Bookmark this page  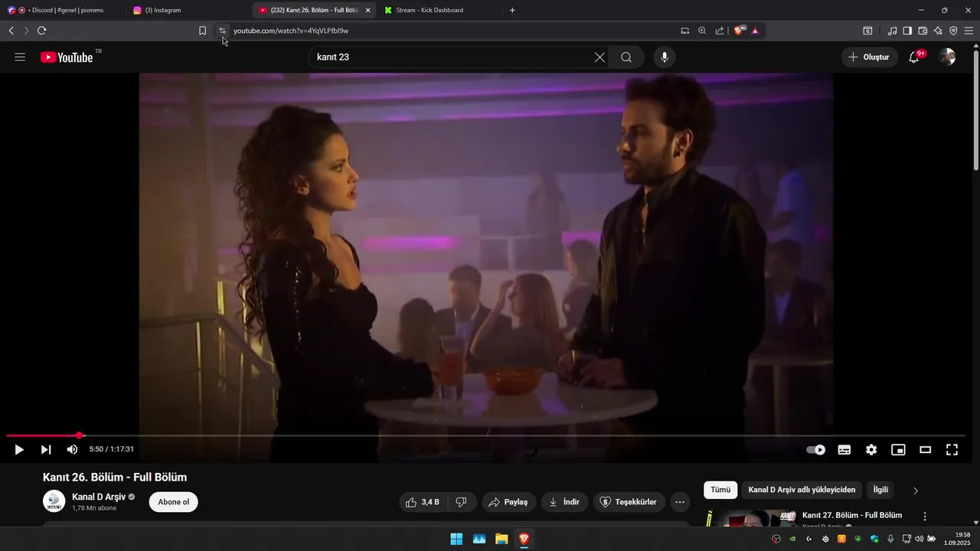point(202,31)
